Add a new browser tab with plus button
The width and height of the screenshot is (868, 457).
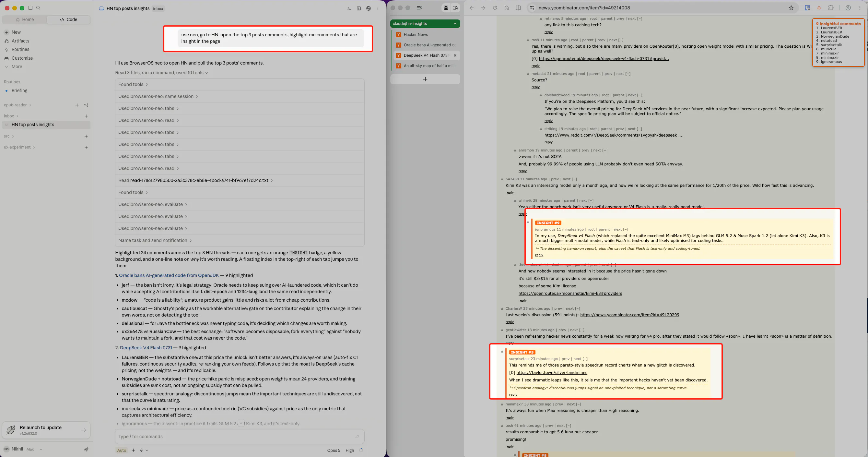425,79
